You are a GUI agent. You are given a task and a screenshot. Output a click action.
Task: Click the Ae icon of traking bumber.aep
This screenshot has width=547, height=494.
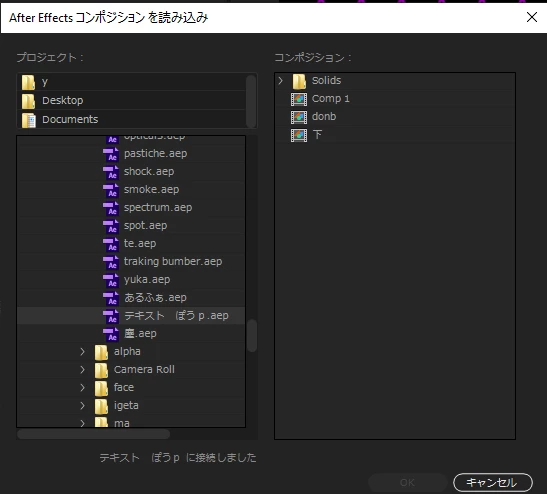pos(111,262)
